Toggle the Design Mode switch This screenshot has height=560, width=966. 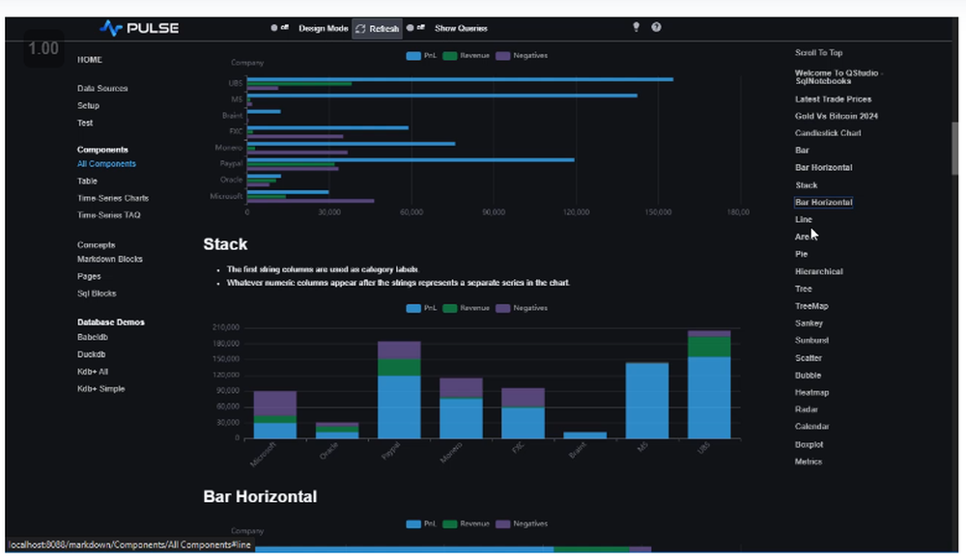point(279,28)
